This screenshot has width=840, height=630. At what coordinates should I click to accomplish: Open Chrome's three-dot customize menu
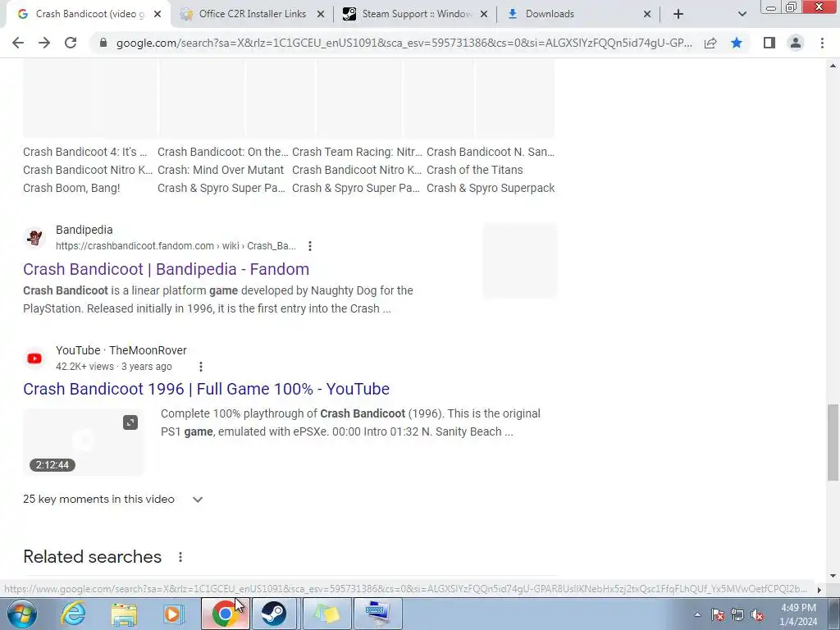[822, 43]
